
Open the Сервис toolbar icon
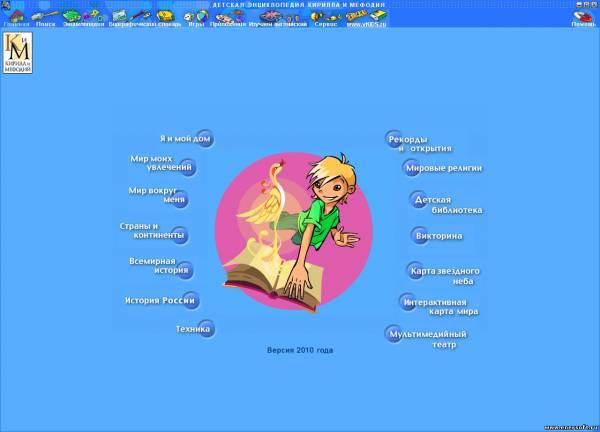click(326, 18)
